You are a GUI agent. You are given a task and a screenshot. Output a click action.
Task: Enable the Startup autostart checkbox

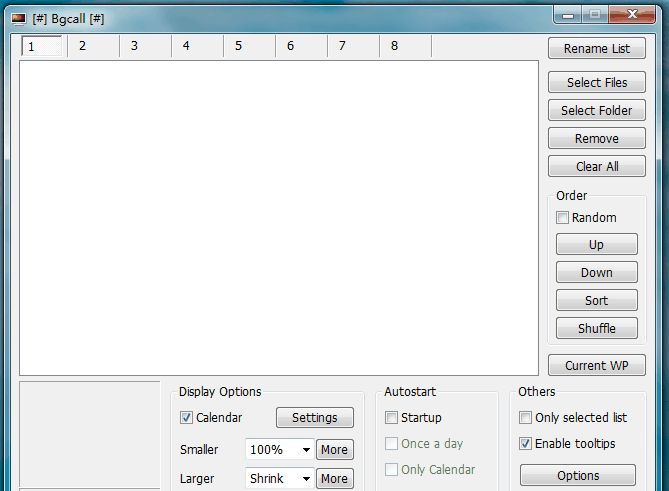[392, 418]
